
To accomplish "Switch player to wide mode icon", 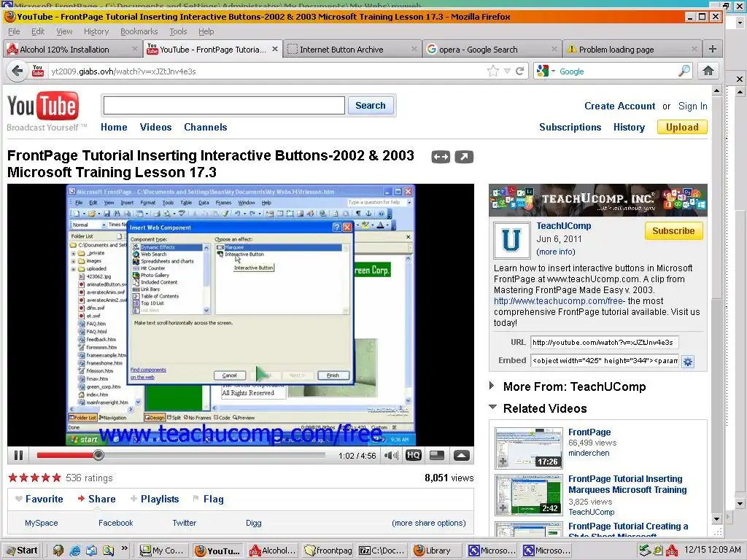I will [437, 455].
